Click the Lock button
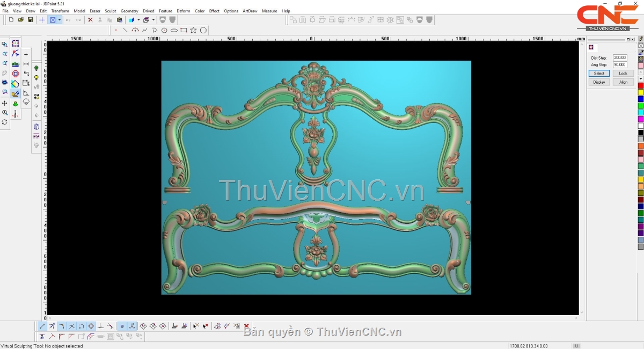Image resolution: width=644 pixels, height=349 pixels. click(x=623, y=74)
